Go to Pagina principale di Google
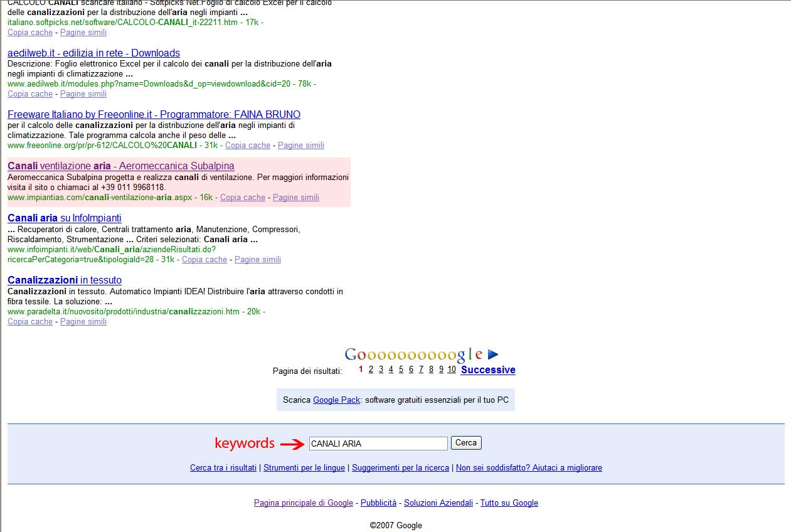791x532 pixels. 304,503
